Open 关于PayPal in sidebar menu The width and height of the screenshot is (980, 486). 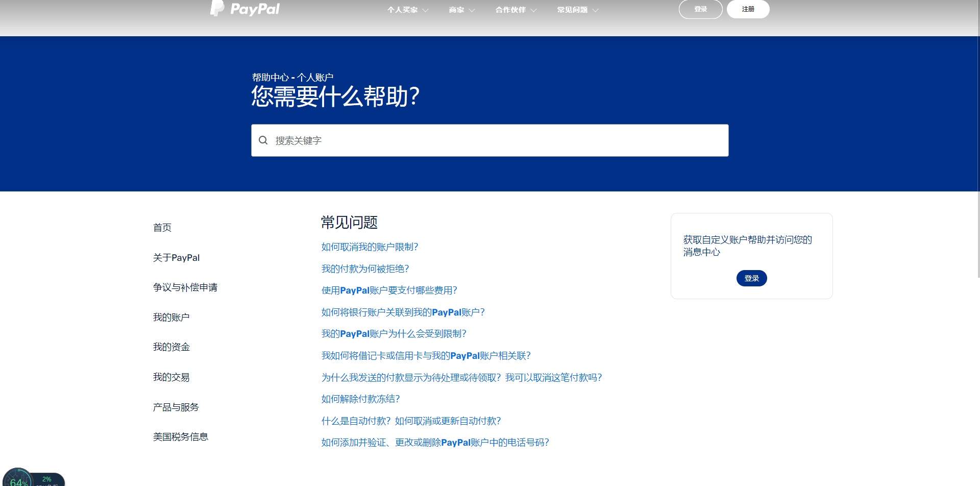(177, 258)
